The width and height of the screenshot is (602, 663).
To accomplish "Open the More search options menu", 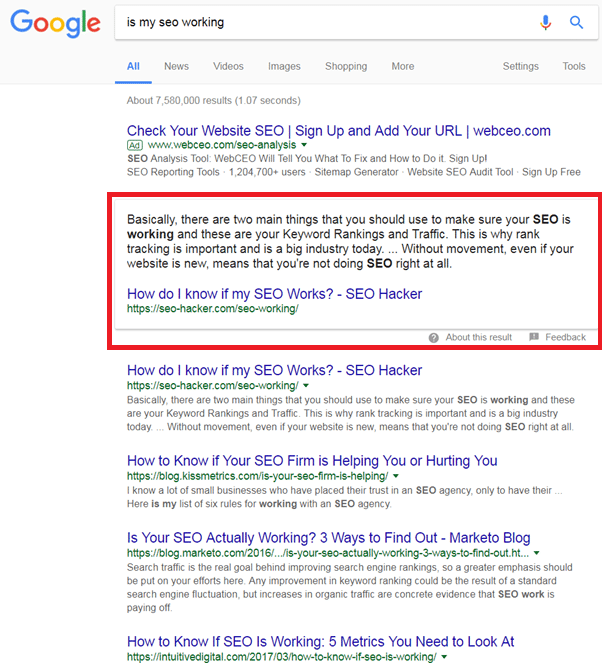I will pos(402,66).
